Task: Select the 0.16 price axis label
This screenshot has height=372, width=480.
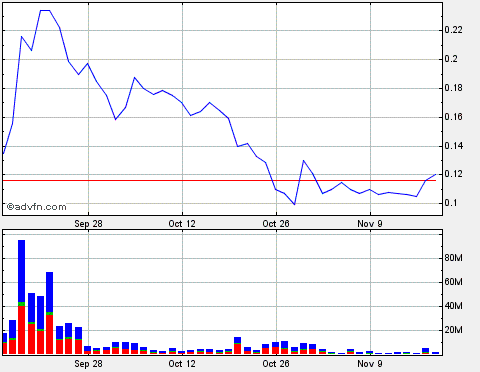Action: click(x=453, y=117)
